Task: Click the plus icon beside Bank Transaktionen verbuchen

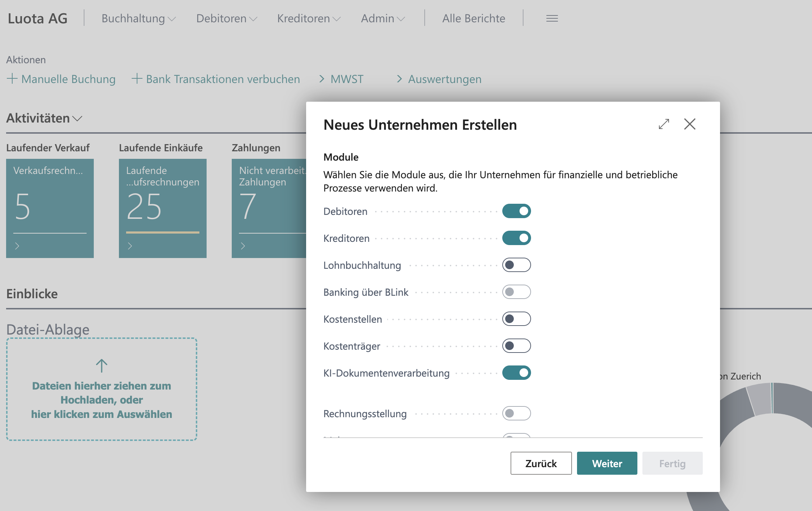Action: [137, 79]
